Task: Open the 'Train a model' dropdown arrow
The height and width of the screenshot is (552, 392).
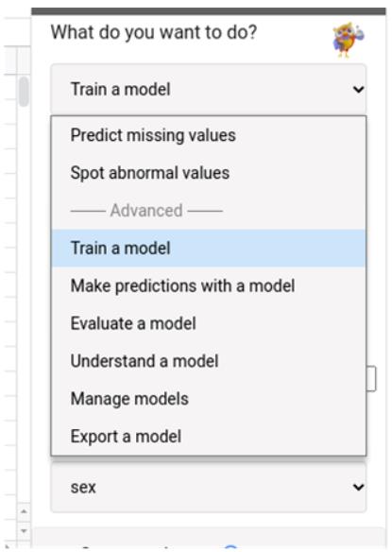Action: tap(358, 90)
